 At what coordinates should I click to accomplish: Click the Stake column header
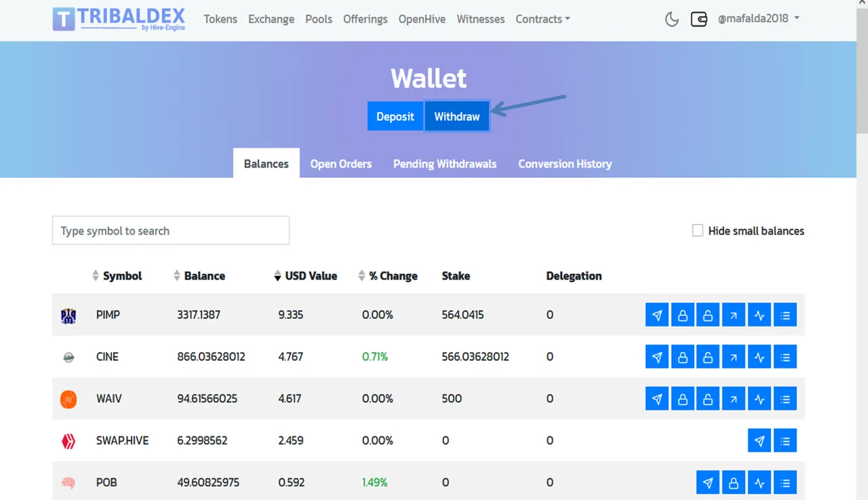click(x=456, y=276)
